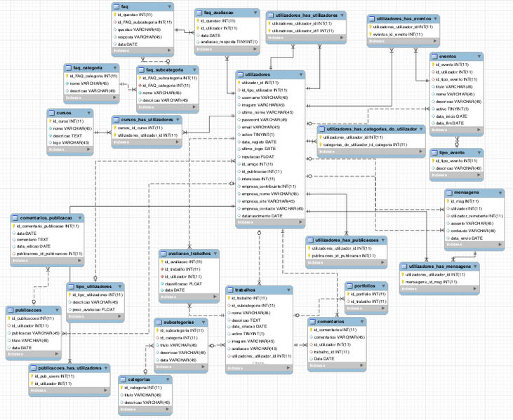Collapse the utilizadores table using header arrow
This screenshot has height=420, width=513.
click(x=300, y=74)
